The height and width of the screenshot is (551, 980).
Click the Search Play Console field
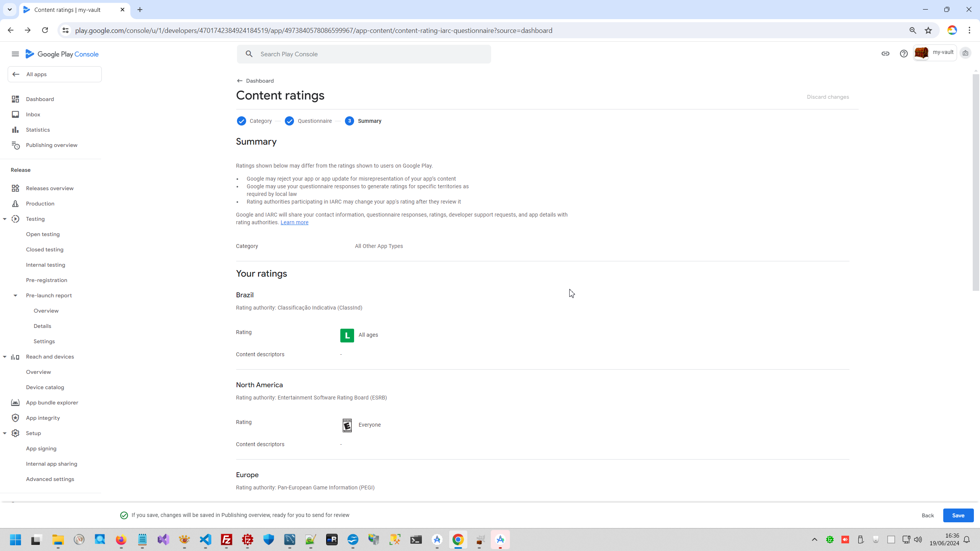tap(364, 54)
